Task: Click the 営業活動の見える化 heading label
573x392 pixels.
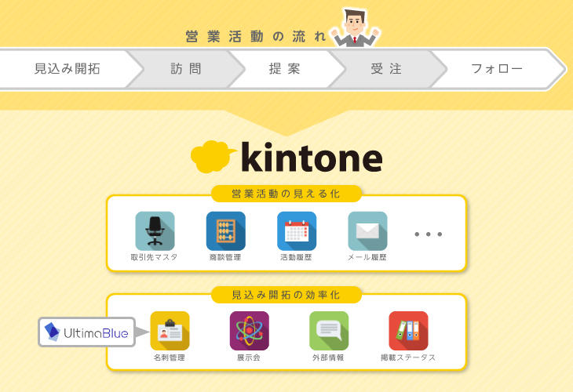Action: pyautogui.click(x=286, y=194)
